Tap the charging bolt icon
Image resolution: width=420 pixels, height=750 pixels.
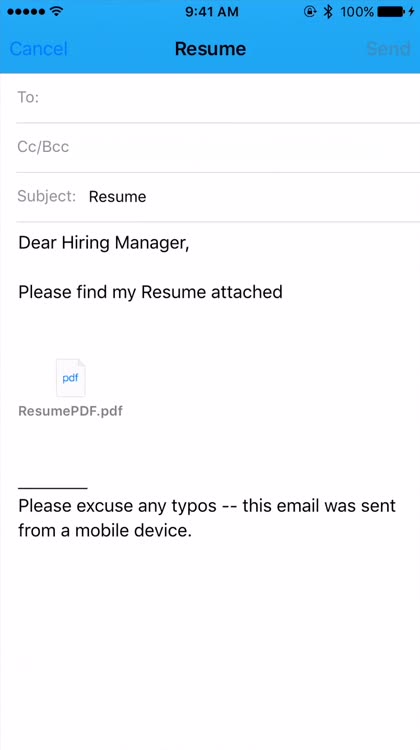click(x=411, y=12)
